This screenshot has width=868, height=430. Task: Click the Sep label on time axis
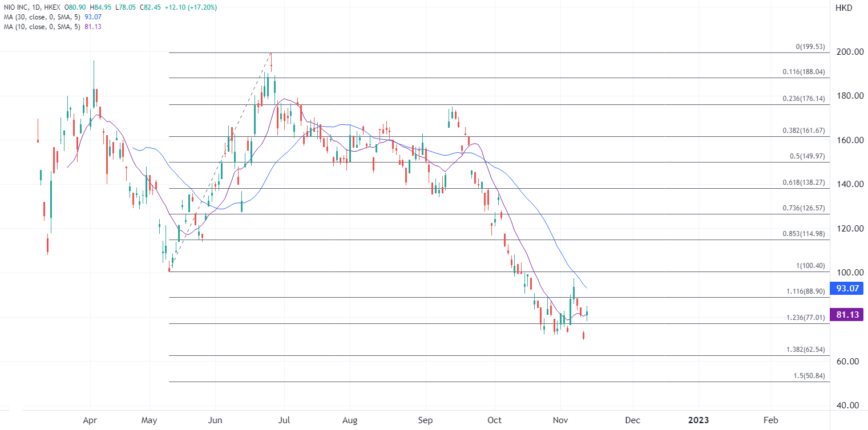click(425, 420)
